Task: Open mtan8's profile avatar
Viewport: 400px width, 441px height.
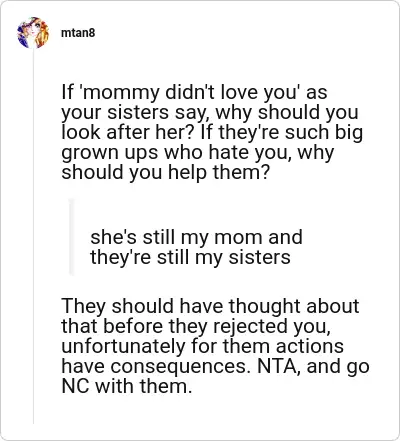Action: click(33, 33)
